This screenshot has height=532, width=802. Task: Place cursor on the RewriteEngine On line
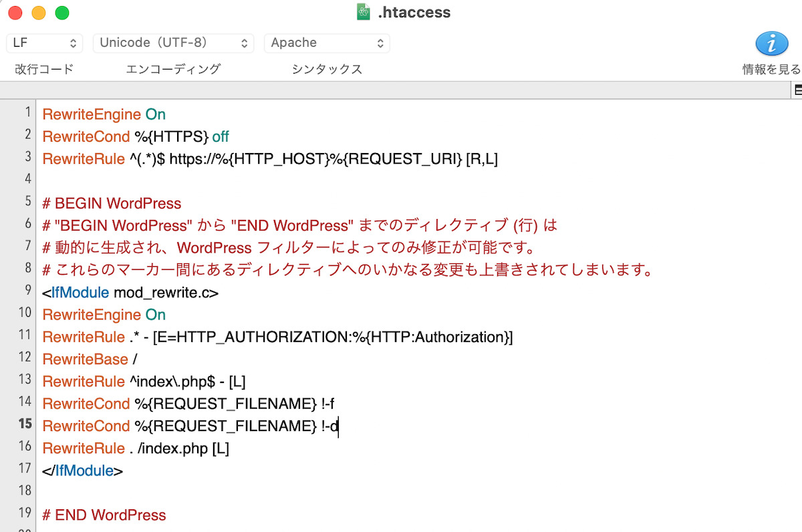coord(104,114)
